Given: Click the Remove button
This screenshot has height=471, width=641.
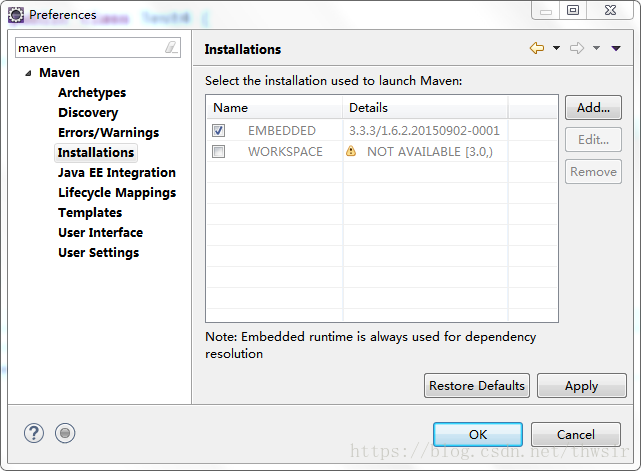Looking at the screenshot, I should (x=593, y=171).
